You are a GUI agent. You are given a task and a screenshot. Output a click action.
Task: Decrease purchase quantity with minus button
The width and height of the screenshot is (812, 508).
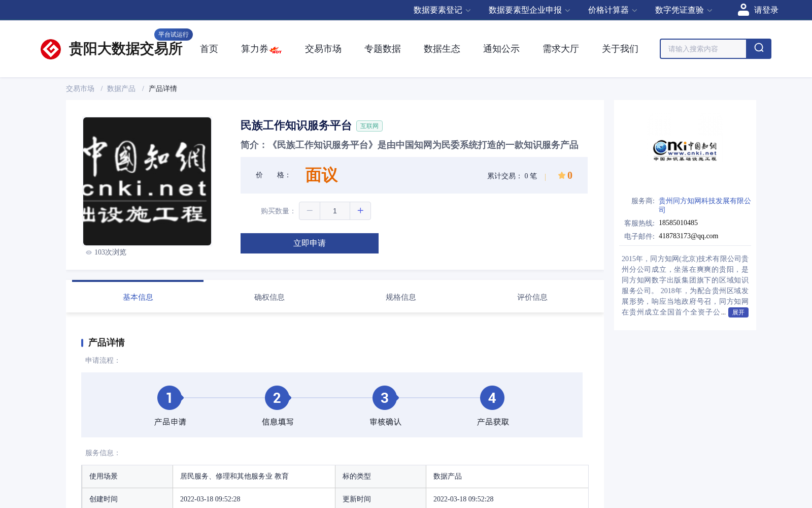[x=310, y=211]
